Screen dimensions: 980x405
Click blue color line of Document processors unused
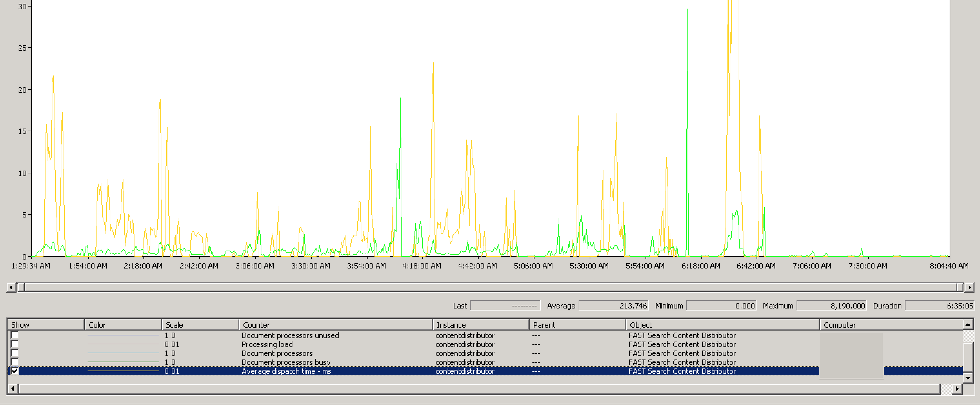123,335
